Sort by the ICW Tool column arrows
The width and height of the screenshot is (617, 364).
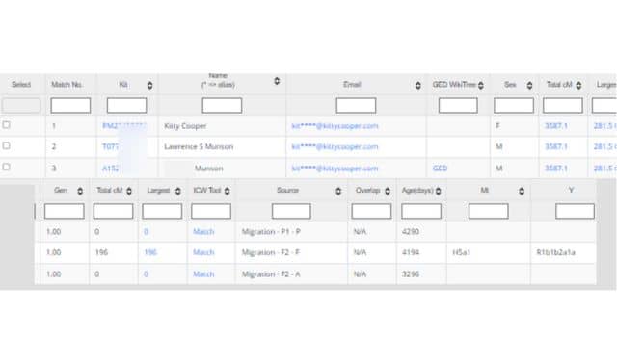pyautogui.click(x=228, y=191)
